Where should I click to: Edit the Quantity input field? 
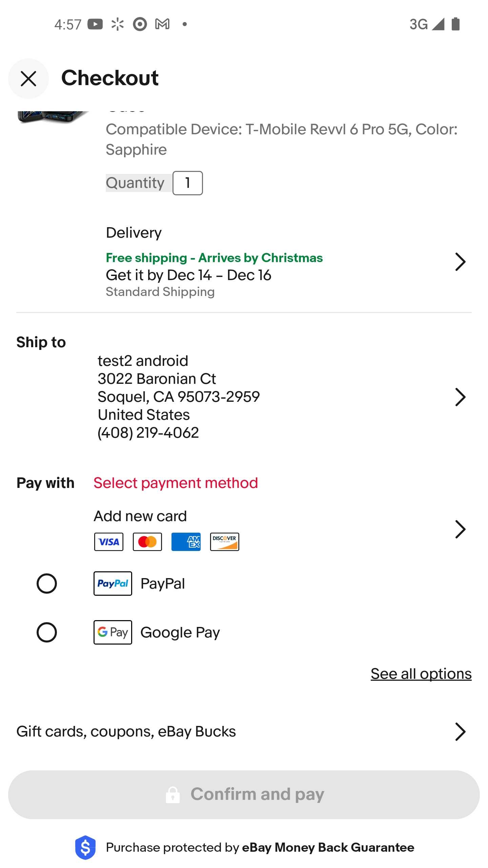[x=188, y=183]
